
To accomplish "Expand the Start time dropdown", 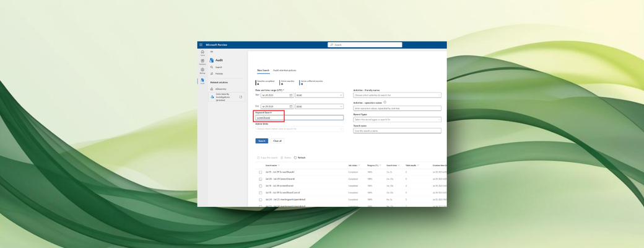I will [x=319, y=95].
